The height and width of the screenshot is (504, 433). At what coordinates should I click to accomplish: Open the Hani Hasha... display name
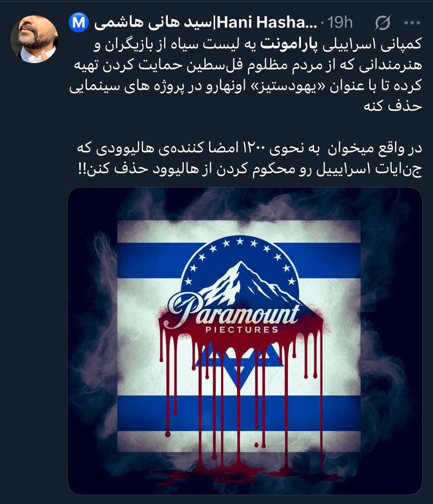point(267,22)
